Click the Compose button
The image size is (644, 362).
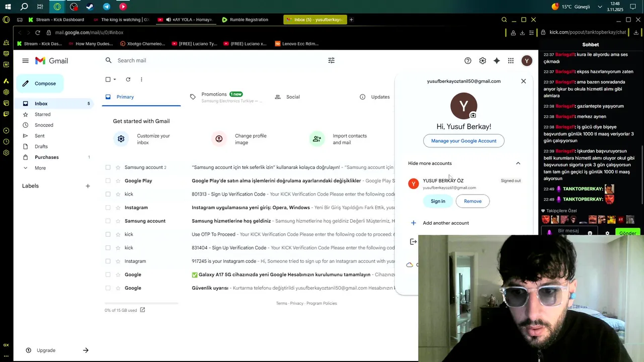tap(40, 83)
